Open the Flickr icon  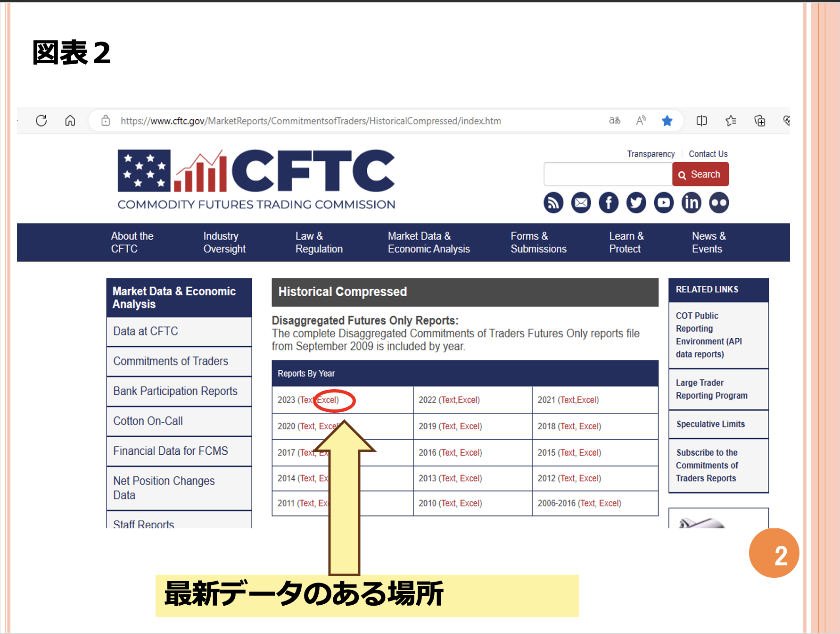click(x=719, y=203)
